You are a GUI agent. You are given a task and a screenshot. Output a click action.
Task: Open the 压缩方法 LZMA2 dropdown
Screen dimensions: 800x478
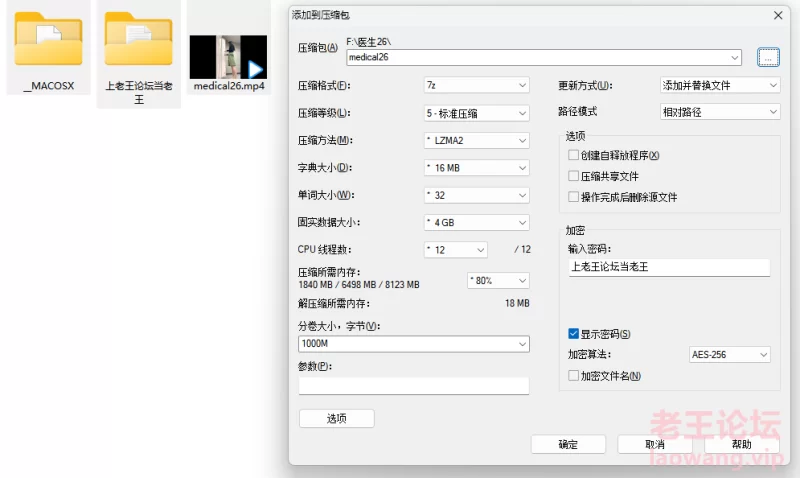point(477,140)
